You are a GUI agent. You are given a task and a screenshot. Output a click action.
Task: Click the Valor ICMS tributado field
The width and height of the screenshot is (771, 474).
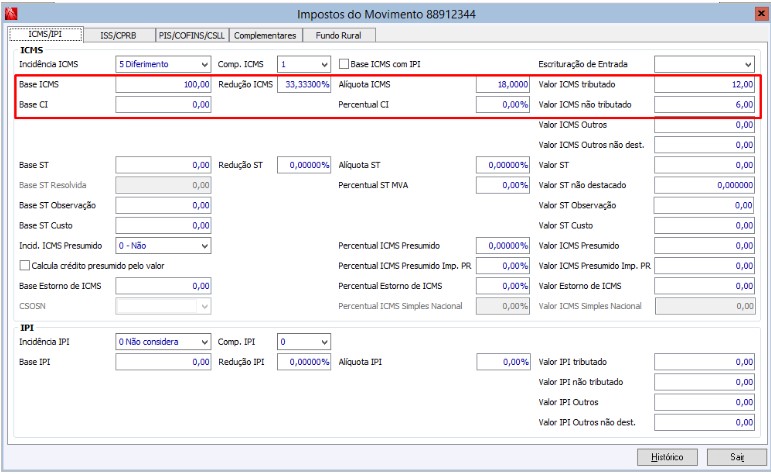(x=704, y=85)
